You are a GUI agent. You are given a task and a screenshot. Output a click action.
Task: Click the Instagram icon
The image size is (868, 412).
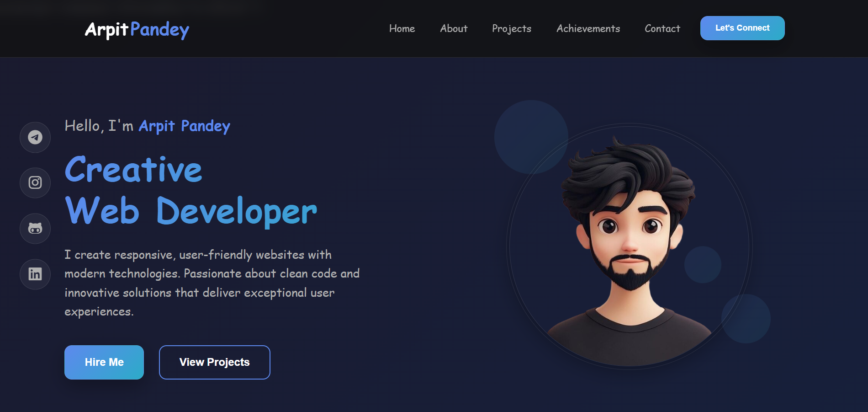click(x=35, y=183)
